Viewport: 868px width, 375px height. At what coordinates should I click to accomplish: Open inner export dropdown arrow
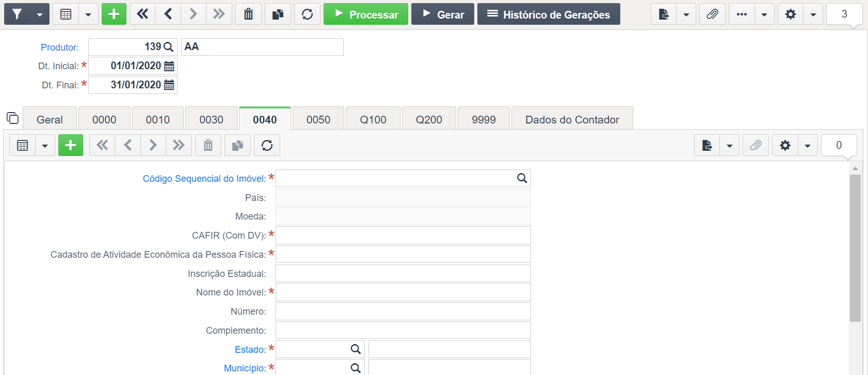729,146
